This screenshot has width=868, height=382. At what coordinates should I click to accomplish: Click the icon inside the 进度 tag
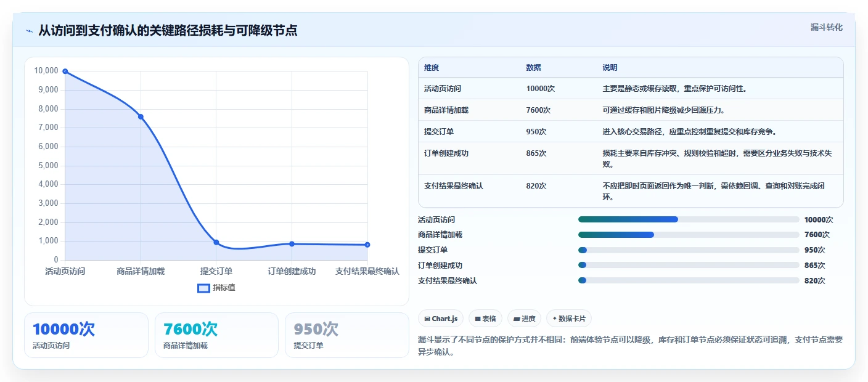point(517,319)
